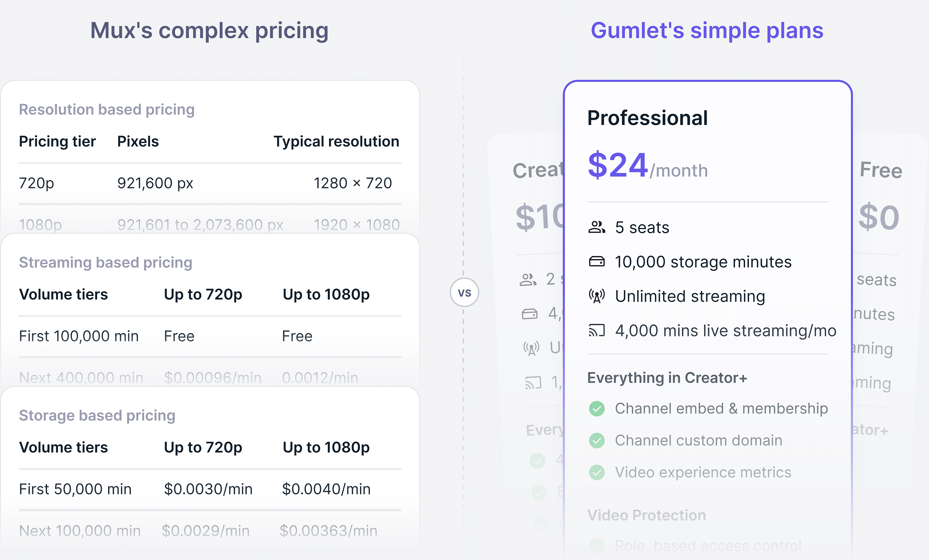Click the faded wallet icon on Creator card
This screenshot has width=929, height=560.
point(530,314)
